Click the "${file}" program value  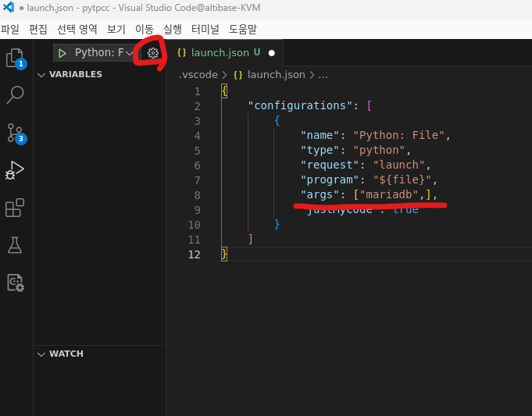[x=402, y=180]
